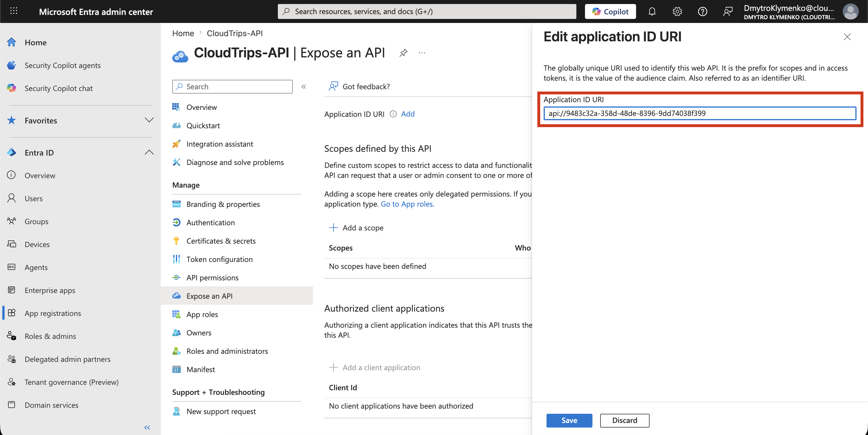
Task: Click Add a client application
Action: (x=374, y=367)
